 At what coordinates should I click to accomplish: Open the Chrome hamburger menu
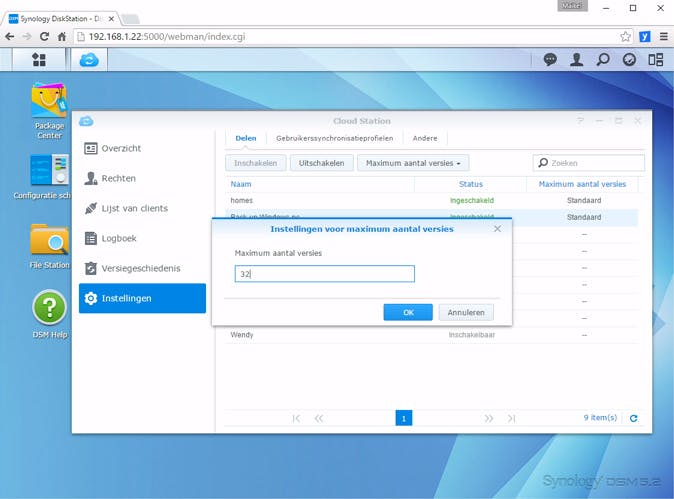pos(664,37)
